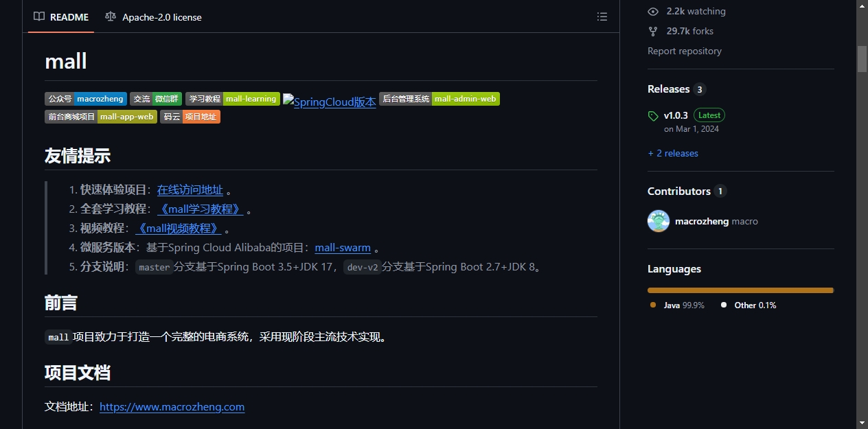Click the 公众号 macrozheng badge
868x429 pixels.
(x=86, y=99)
